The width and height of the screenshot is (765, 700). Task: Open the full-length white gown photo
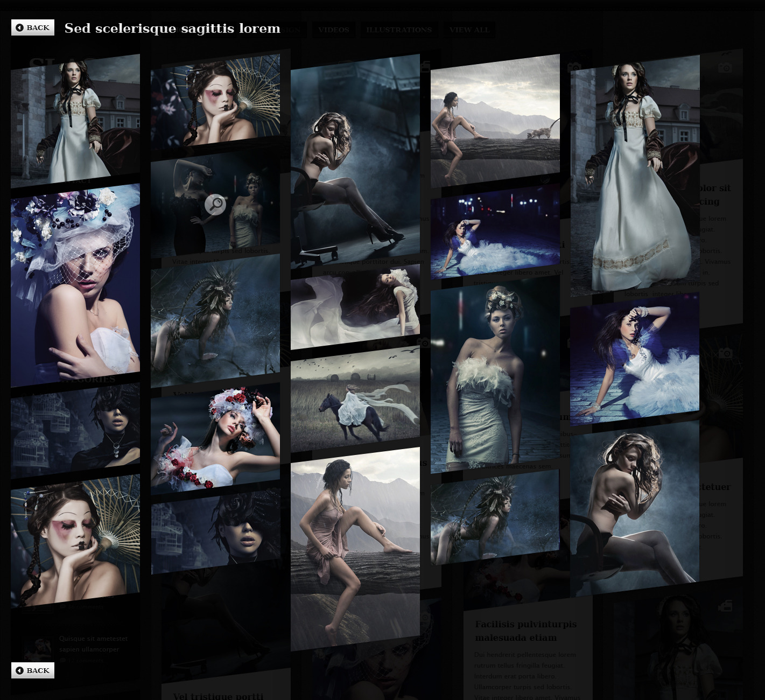click(635, 175)
